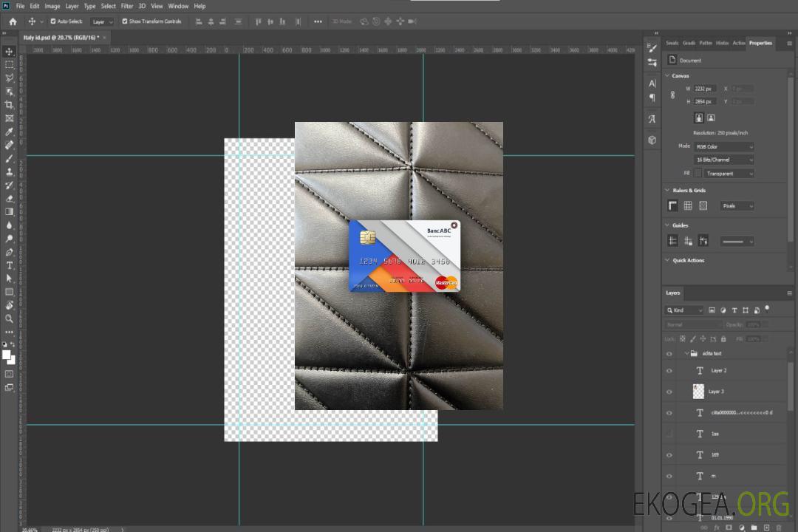Click the canvas width field
Screen dimensions: 798x532
point(704,89)
